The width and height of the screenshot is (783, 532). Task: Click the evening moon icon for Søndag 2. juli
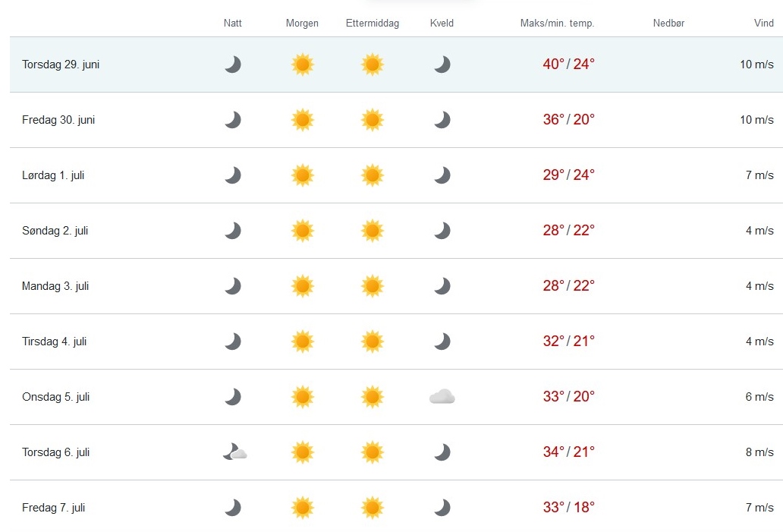(x=442, y=231)
